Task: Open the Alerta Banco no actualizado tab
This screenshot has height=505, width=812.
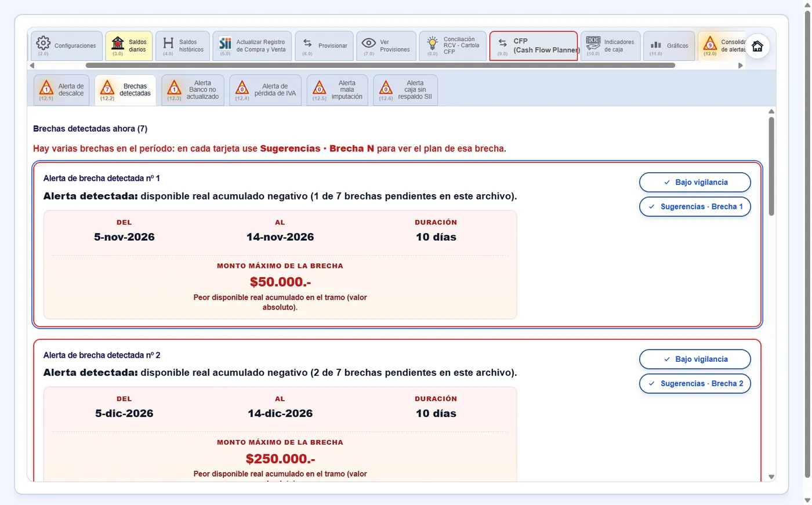Action: (193, 90)
